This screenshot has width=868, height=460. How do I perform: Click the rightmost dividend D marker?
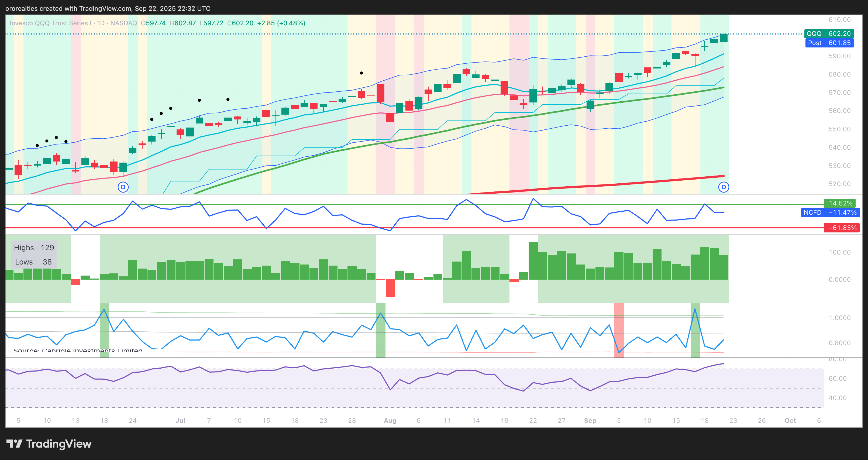coord(724,187)
